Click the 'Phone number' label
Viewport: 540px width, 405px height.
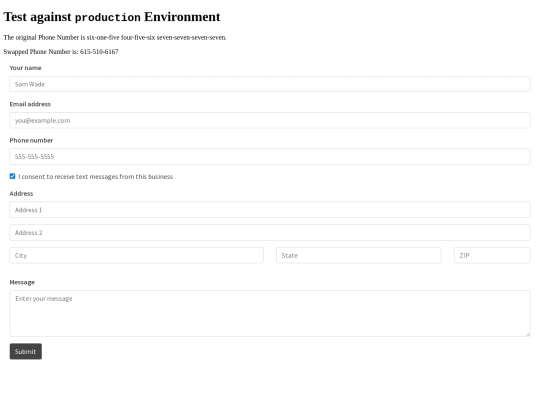(x=31, y=140)
